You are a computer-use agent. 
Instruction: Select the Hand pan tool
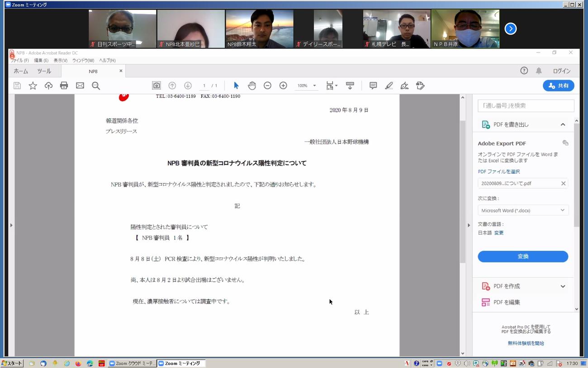[252, 86]
